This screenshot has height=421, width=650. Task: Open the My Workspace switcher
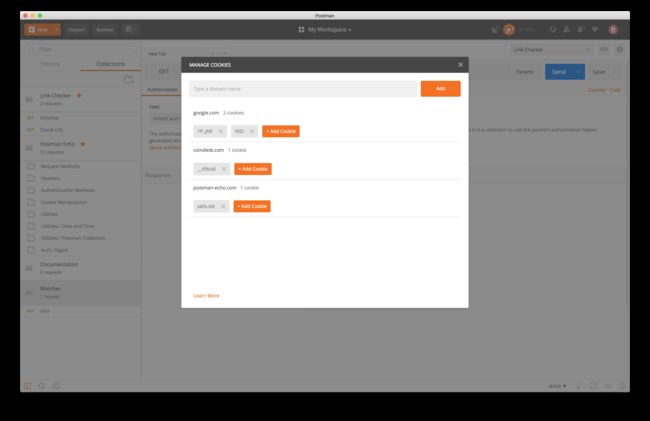pyautogui.click(x=325, y=30)
